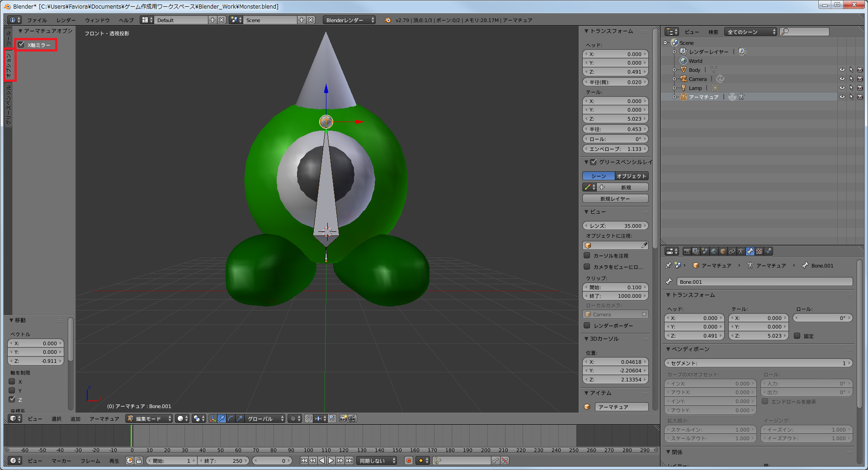
Task: Click the Lens value slider field
Action: point(615,226)
